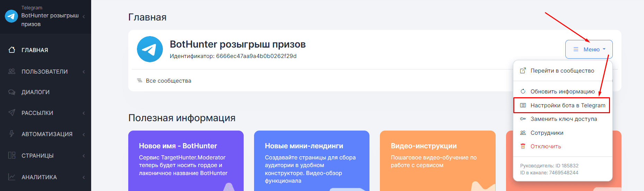
Task: Select Перейти в сообщество menu entry
Action: pos(563,70)
